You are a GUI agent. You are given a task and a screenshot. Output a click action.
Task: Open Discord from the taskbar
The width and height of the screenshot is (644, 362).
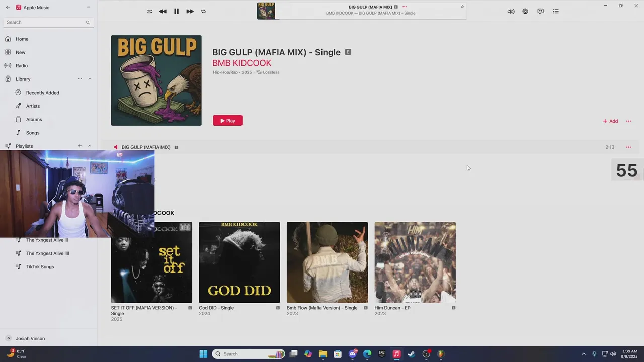353,354
